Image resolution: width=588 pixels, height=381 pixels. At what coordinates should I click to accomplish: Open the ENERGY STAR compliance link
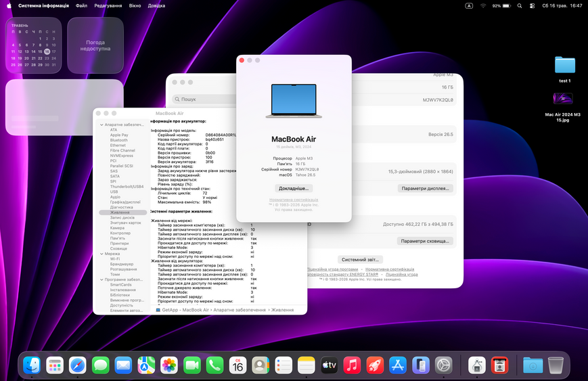point(343,275)
